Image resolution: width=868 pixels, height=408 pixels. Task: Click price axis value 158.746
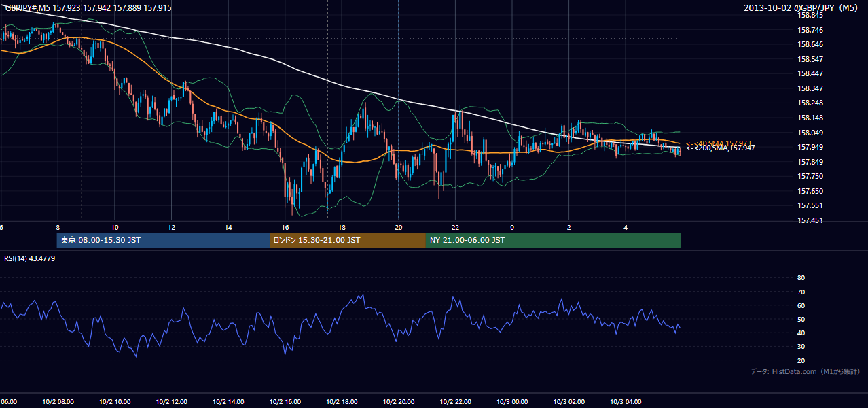810,30
